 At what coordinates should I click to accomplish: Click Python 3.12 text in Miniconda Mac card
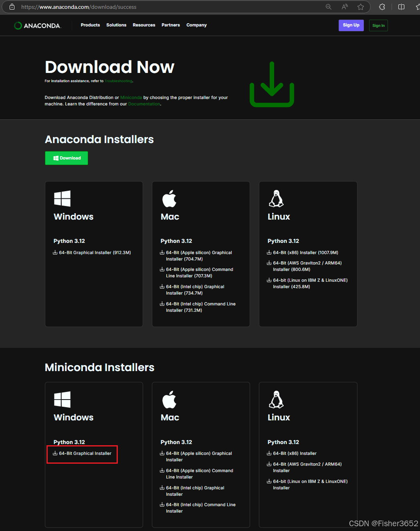[x=176, y=442]
